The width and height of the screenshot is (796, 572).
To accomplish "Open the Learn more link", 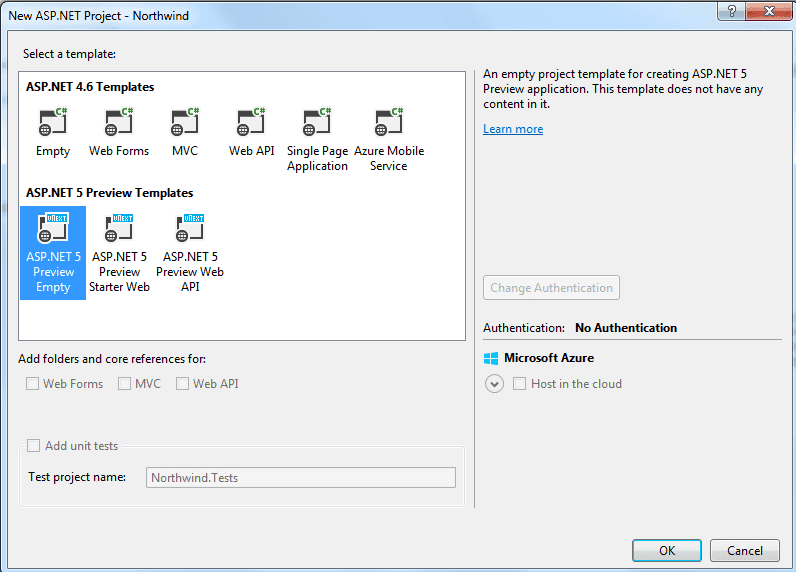I will tap(513, 129).
